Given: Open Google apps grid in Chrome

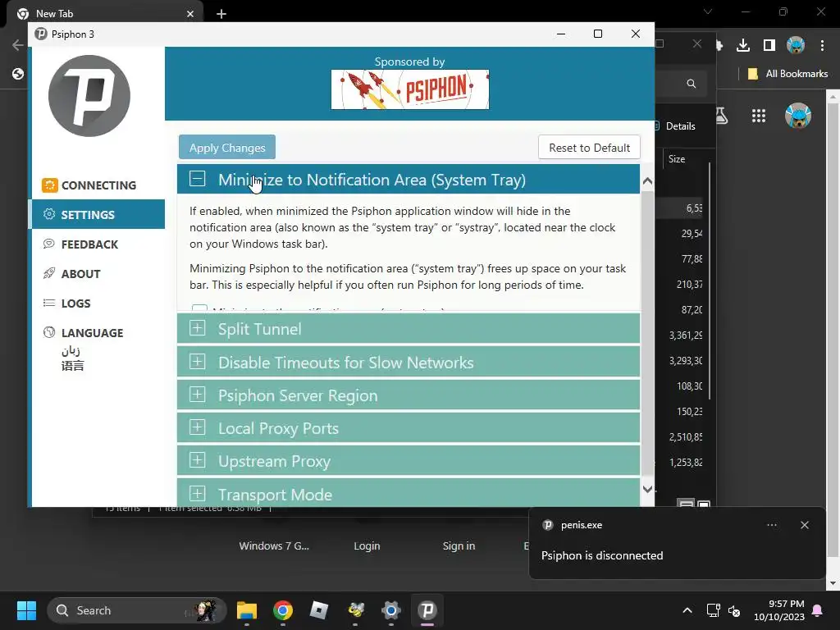Looking at the screenshot, I should point(759,115).
